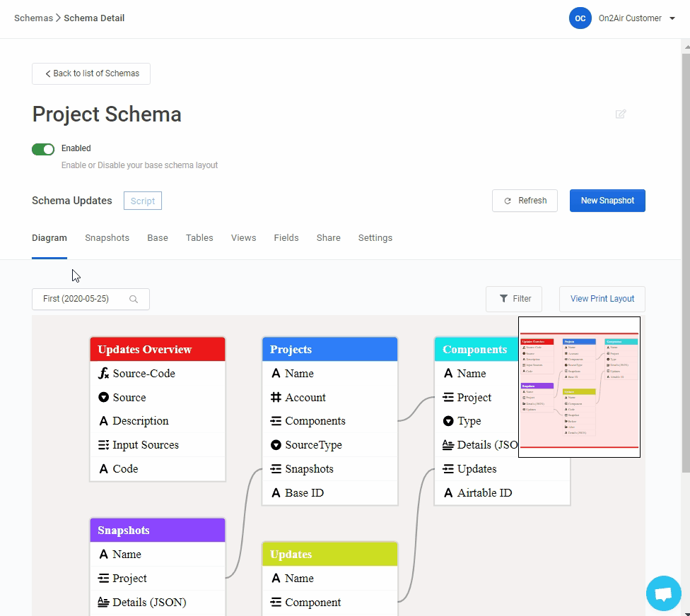Click the OC user avatar icon

[x=580, y=18]
